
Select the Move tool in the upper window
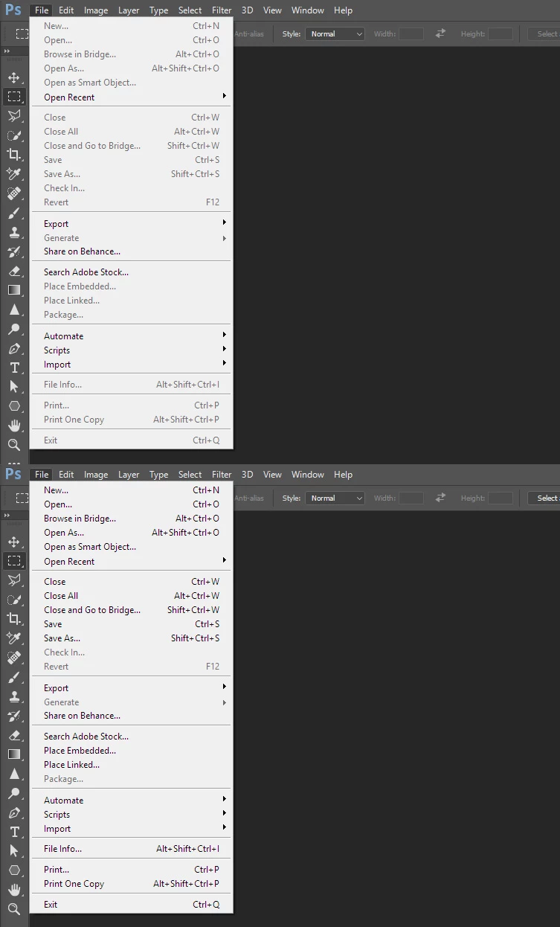[14, 77]
